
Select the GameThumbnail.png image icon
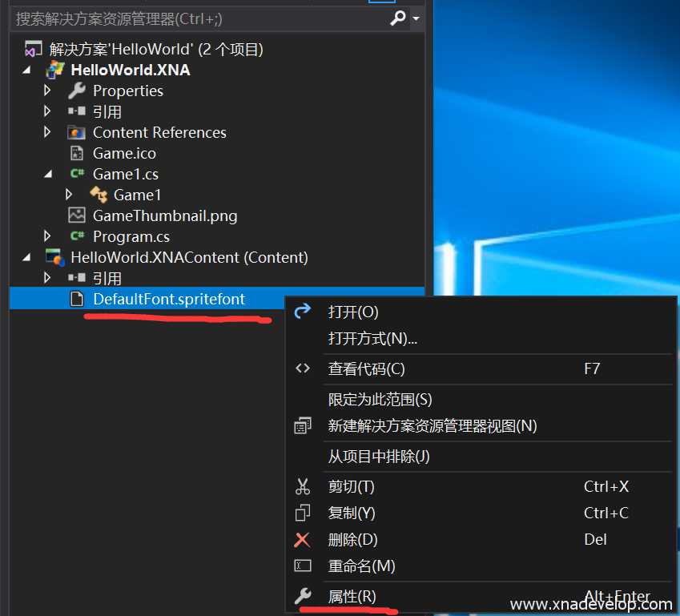(77, 215)
